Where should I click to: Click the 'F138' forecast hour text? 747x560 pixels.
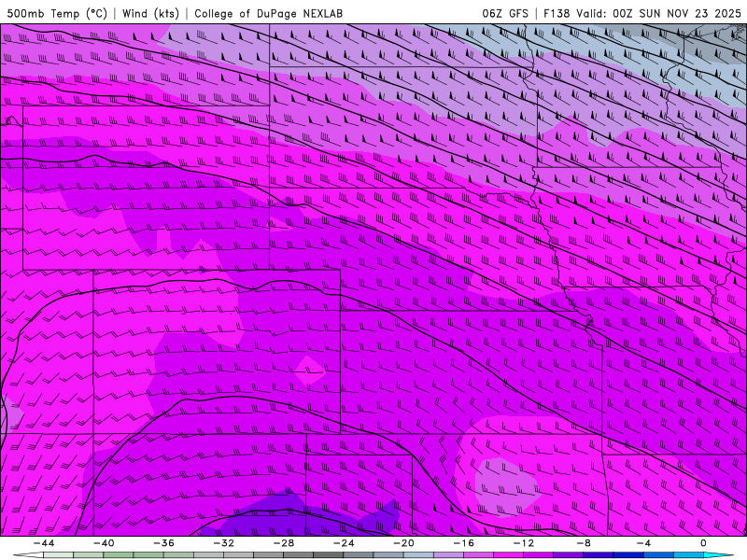(x=556, y=13)
